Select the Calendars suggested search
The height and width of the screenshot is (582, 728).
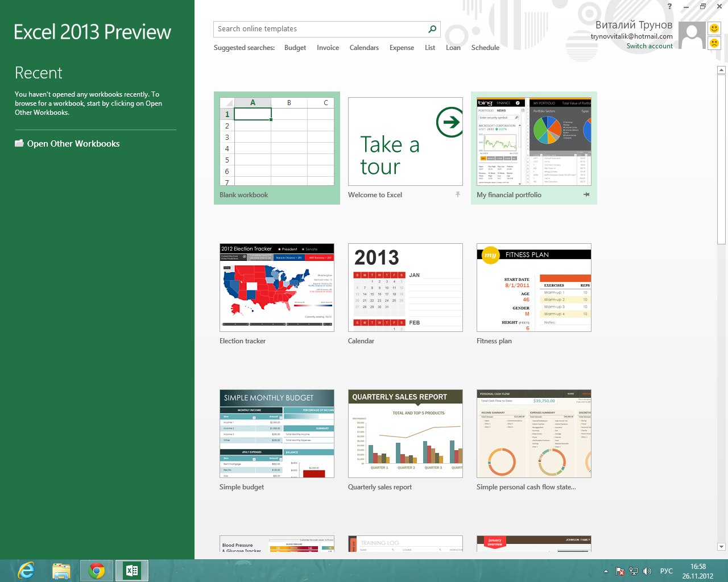point(364,48)
